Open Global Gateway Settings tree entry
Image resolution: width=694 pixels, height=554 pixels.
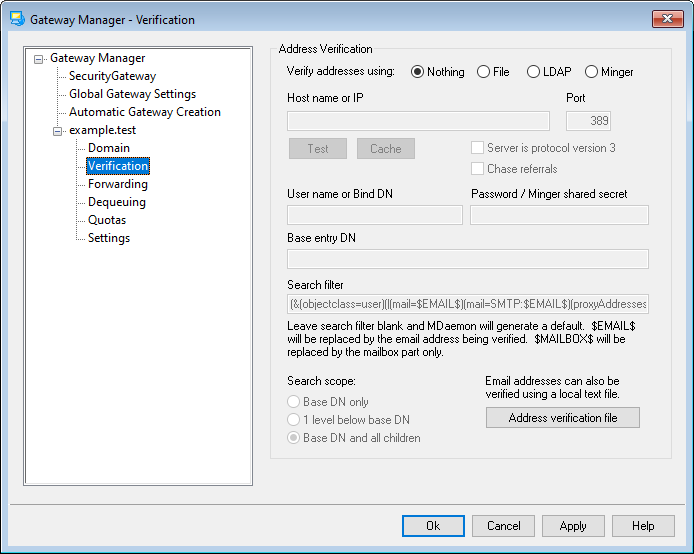pyautogui.click(x=132, y=94)
